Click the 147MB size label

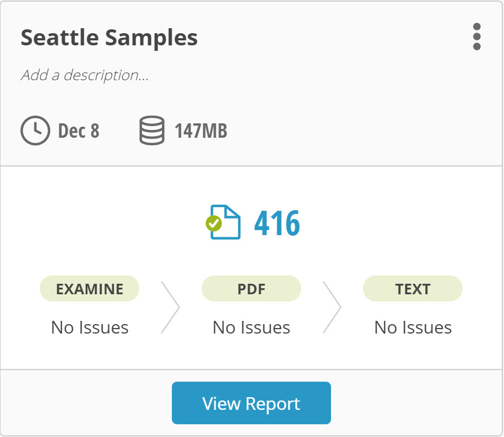coord(201,131)
